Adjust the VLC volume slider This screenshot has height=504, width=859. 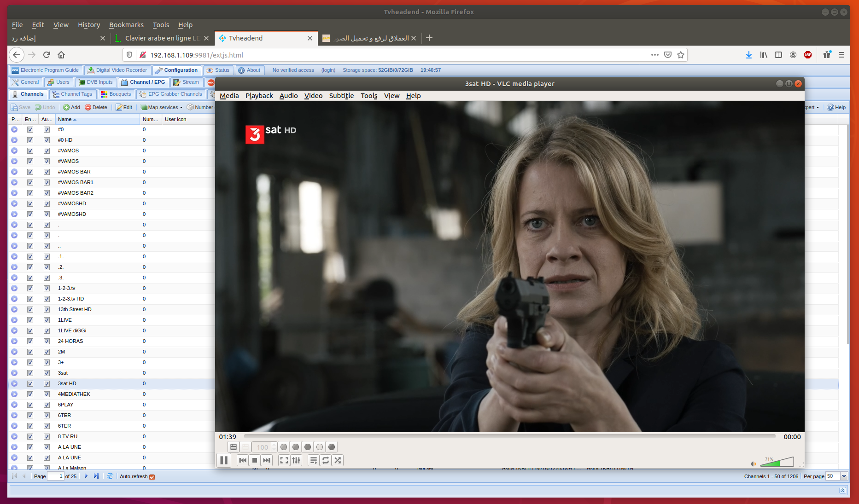778,462
